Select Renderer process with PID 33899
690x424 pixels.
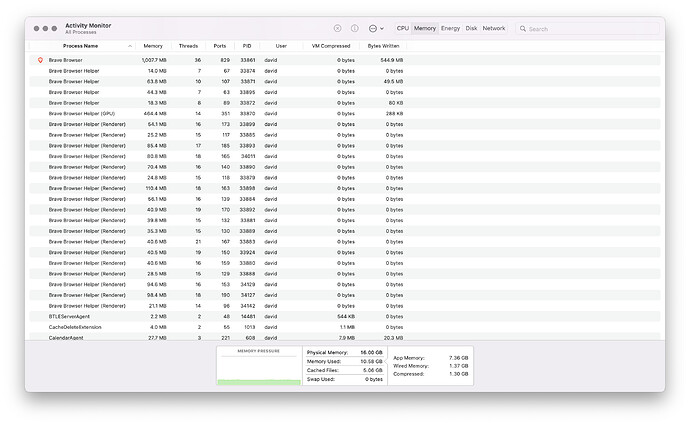(345, 124)
